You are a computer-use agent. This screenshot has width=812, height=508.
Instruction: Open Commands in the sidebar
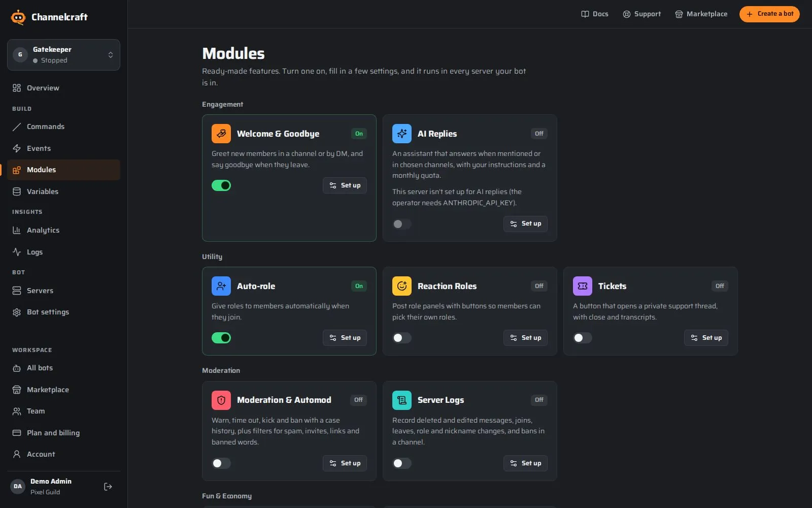click(63, 126)
